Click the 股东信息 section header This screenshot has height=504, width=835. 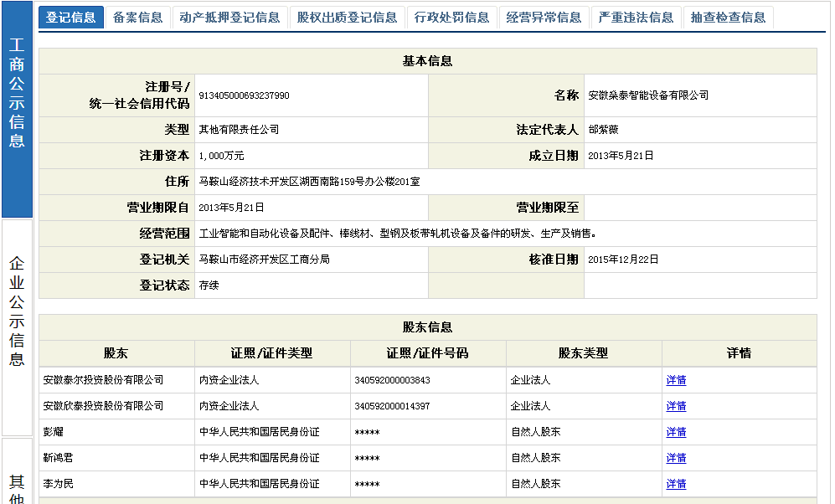pyautogui.click(x=427, y=327)
